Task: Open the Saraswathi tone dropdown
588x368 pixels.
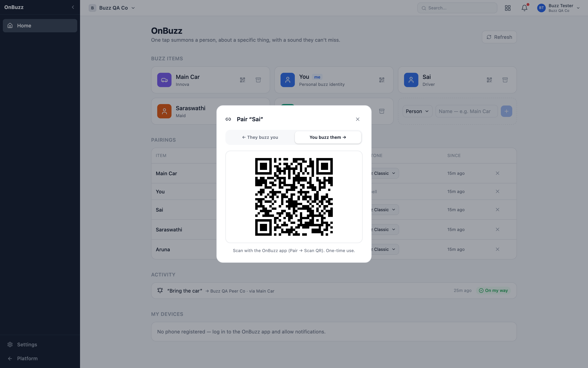Action: click(x=385, y=230)
